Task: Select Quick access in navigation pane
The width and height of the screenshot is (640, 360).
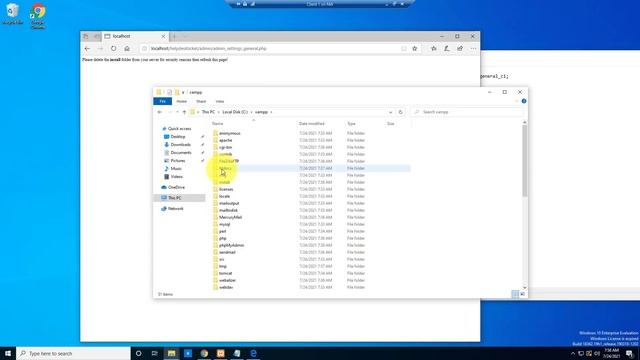Action: tap(179, 129)
